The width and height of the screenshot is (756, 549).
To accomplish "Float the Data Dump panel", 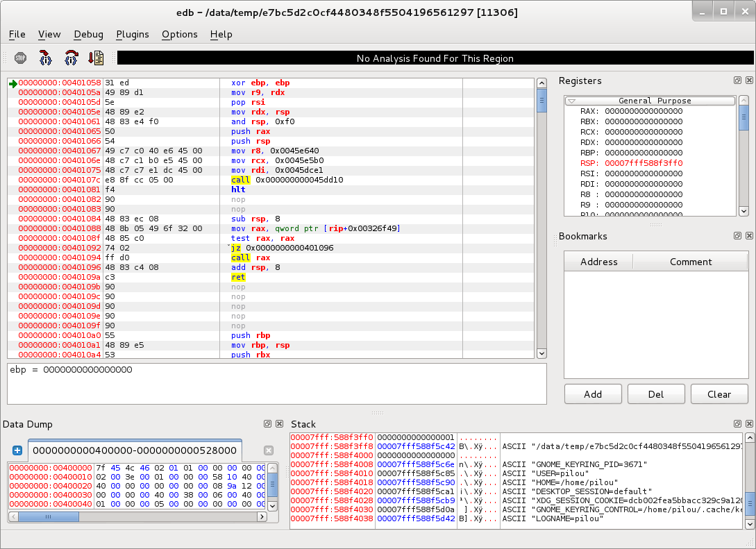I will (267, 424).
